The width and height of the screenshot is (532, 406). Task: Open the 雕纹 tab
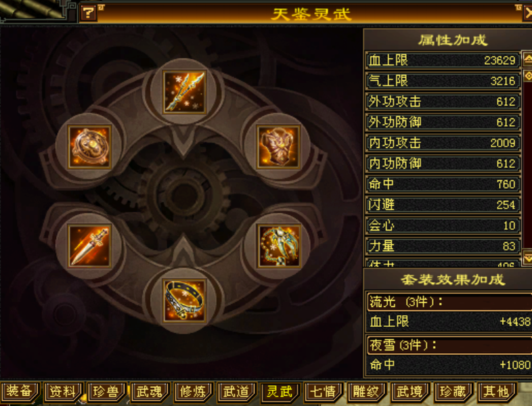pos(367,392)
